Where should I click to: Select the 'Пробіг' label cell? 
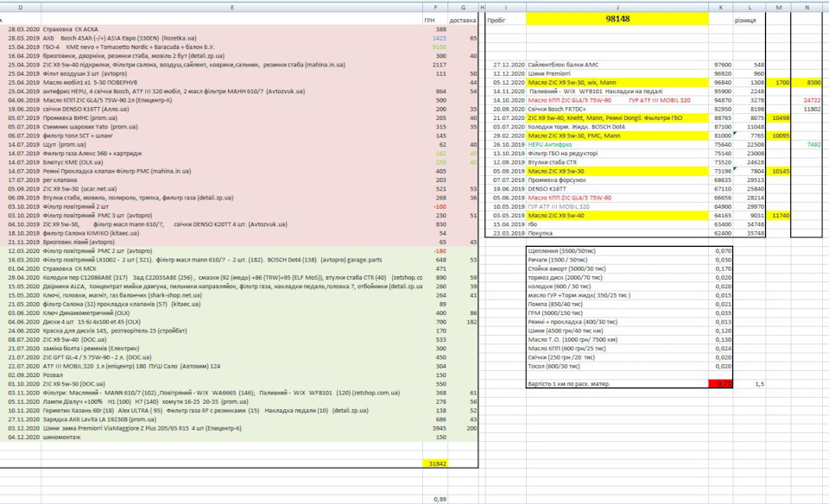click(506, 20)
